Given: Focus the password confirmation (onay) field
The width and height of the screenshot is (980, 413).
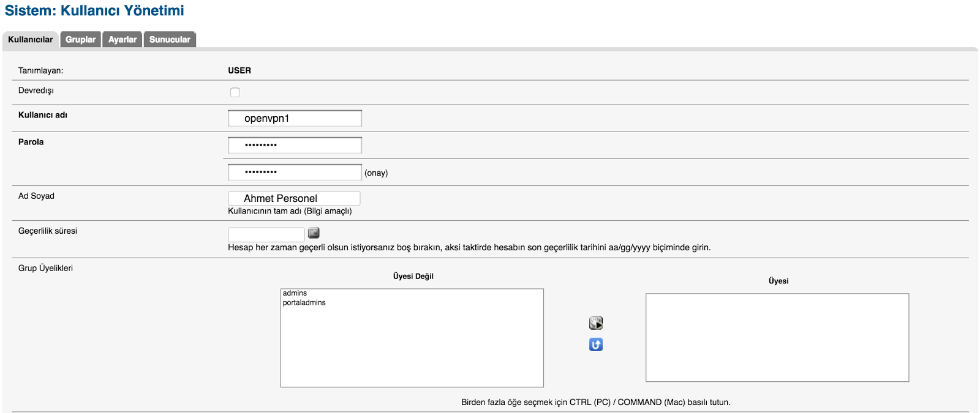Looking at the screenshot, I should point(295,172).
